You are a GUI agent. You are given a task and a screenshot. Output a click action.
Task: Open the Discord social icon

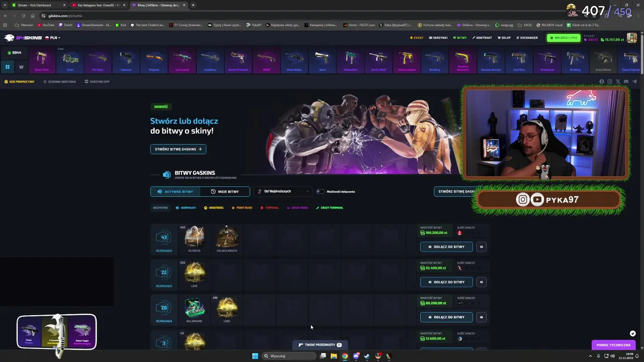(626, 81)
